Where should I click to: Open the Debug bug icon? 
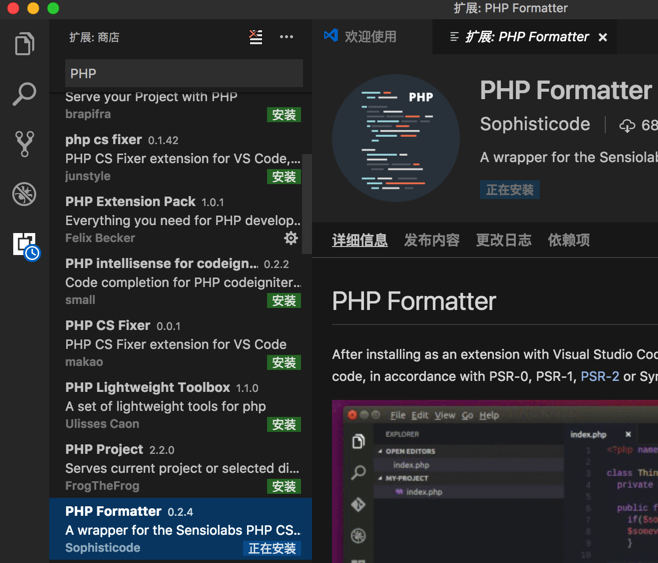coord(24,194)
